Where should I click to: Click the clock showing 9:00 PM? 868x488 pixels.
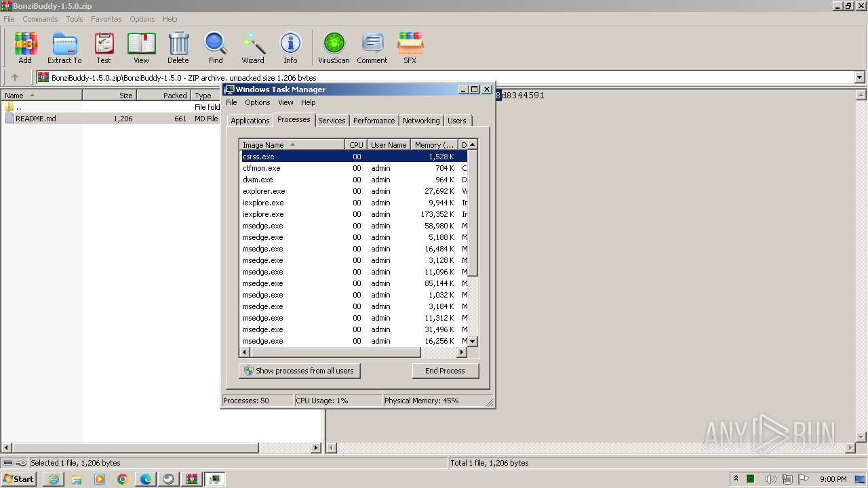click(x=833, y=479)
